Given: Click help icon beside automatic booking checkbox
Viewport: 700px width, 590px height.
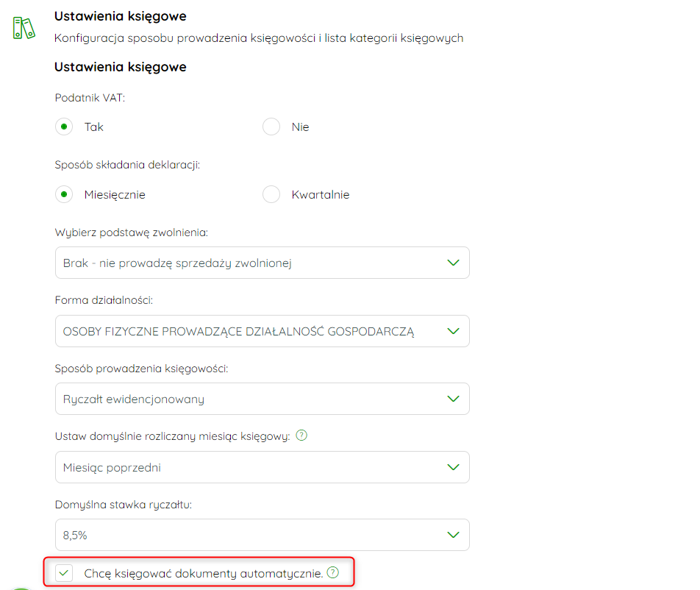Looking at the screenshot, I should (x=333, y=572).
